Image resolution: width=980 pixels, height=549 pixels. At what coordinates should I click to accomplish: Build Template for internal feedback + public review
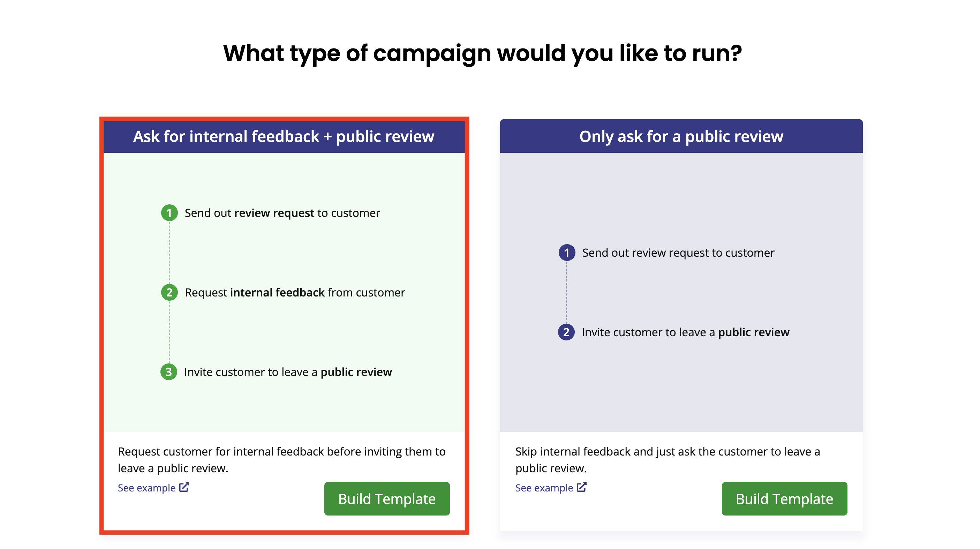(x=387, y=499)
